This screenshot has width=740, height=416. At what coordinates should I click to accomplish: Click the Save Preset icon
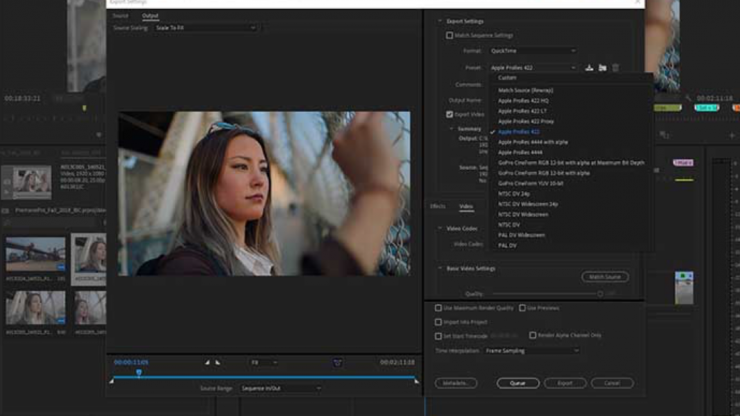[x=589, y=68]
